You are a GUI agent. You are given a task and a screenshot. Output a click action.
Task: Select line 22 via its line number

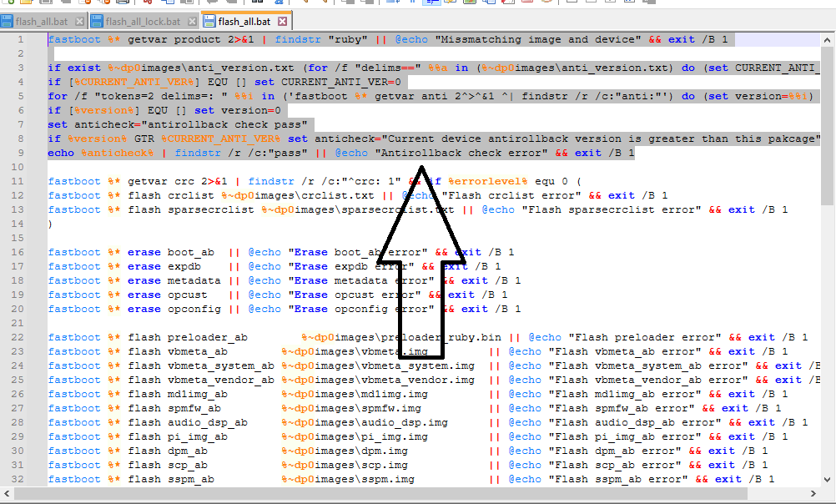(17, 337)
